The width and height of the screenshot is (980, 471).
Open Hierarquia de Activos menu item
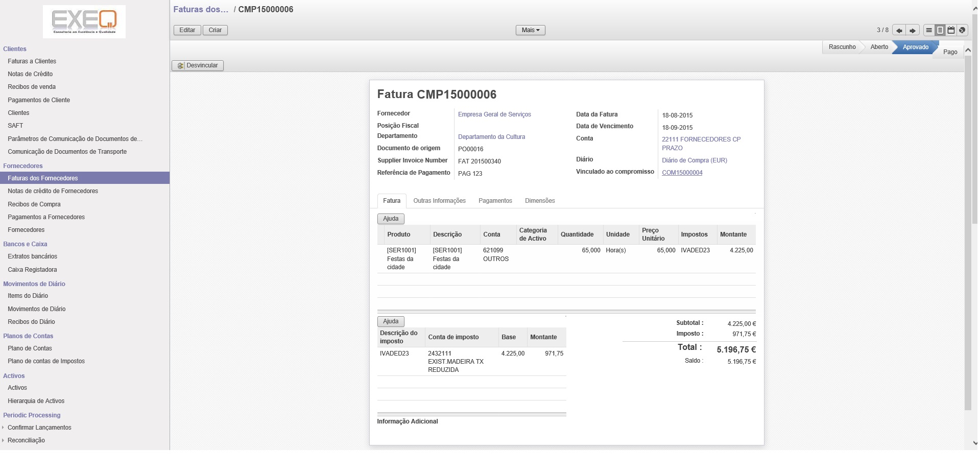36,401
